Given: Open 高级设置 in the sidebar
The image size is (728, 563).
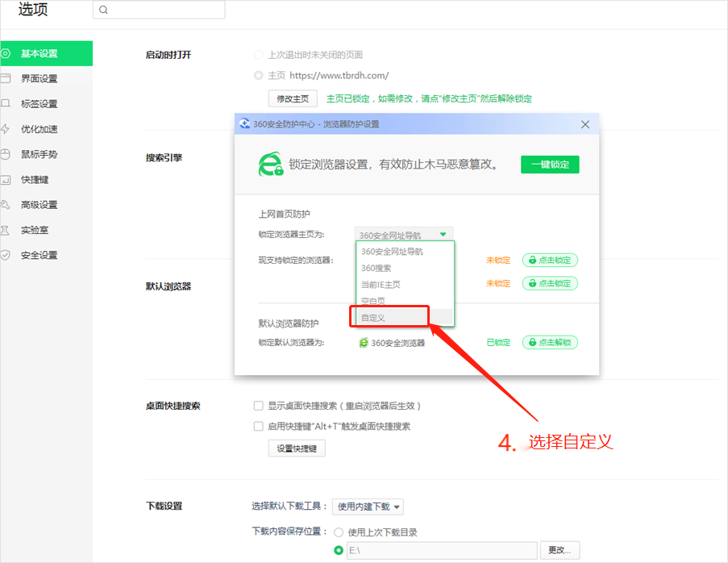Looking at the screenshot, I should point(46,204).
